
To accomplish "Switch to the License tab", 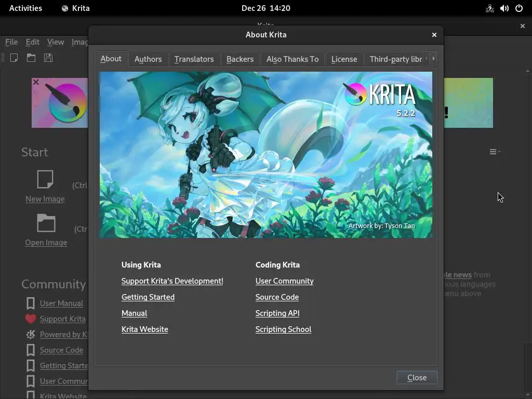I will click(344, 59).
